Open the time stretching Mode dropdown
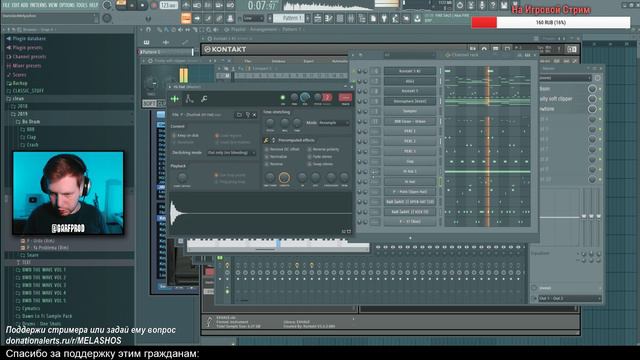This screenshot has height=360, width=640. 334,122
